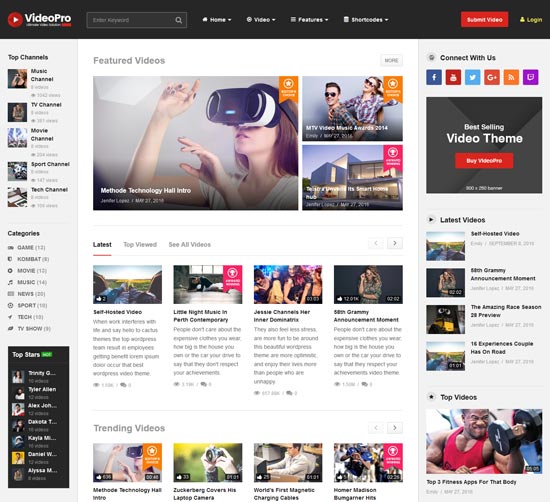Screen dimensions: 550x502
Task: Expand the Home dropdown menu
Action: (217, 20)
